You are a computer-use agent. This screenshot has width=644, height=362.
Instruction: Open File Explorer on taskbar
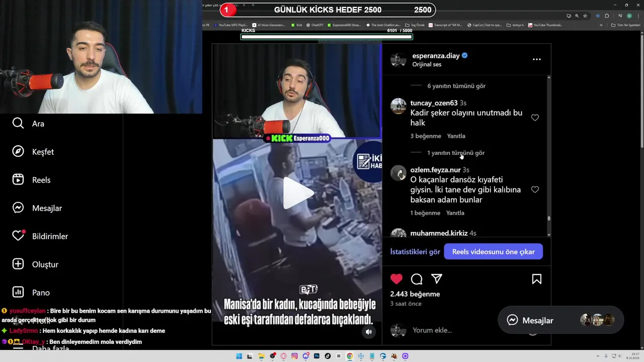[261, 356]
